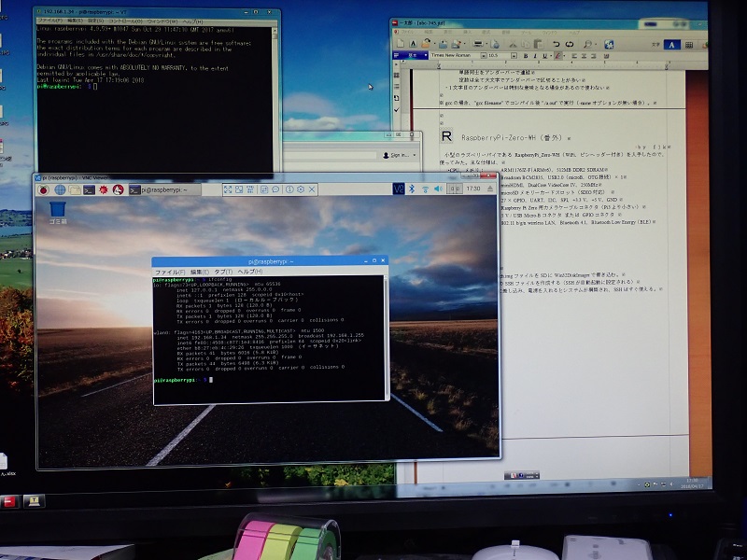Click the paste clipboard icon in Ichitaro toolbar
747x560 pixels.
click(x=539, y=44)
